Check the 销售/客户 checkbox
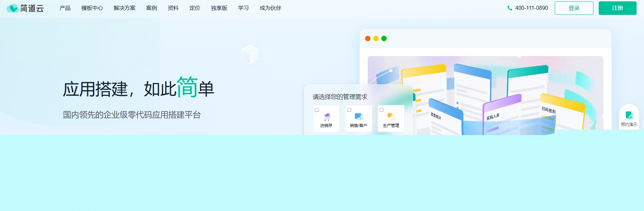Viewport: 644px width, 211px height. 349,110
